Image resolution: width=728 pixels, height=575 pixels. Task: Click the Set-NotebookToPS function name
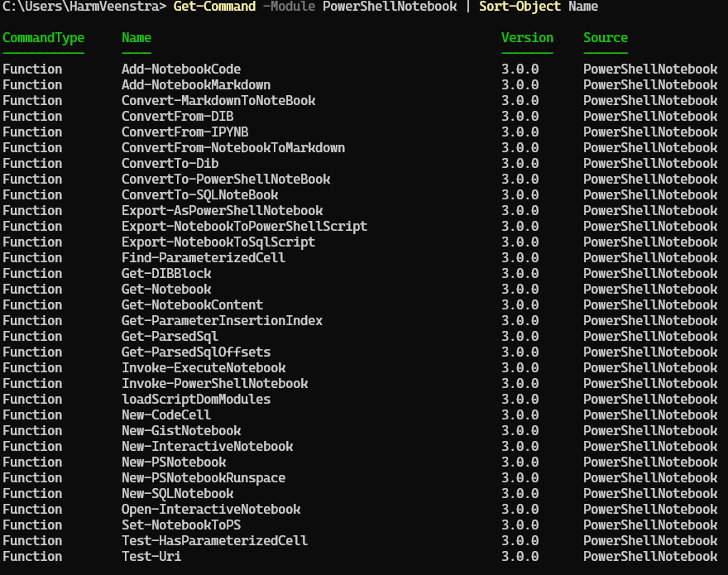click(x=181, y=525)
